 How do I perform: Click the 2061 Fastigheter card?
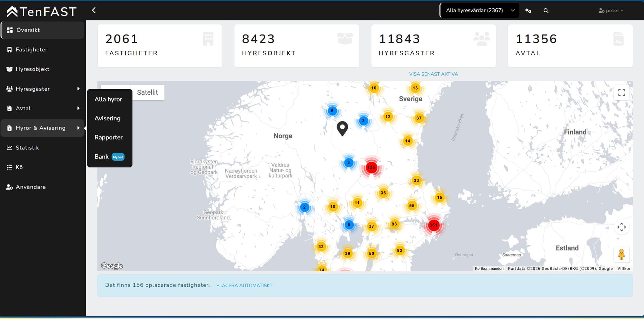click(x=160, y=46)
